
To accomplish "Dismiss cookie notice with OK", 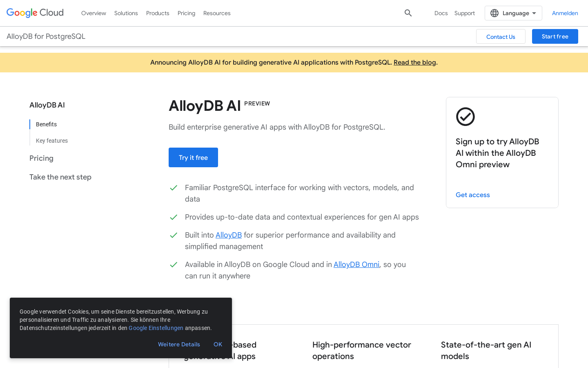I will tap(218, 344).
